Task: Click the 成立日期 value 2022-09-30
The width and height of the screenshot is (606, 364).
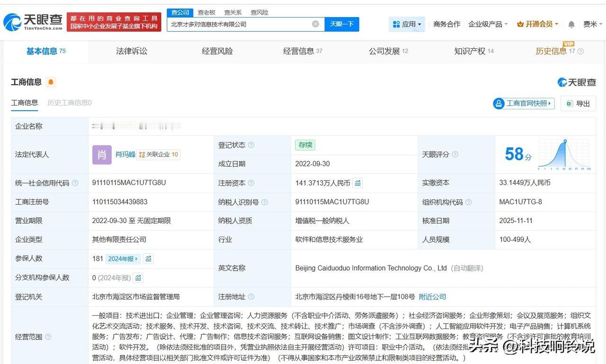Action: 312,164
